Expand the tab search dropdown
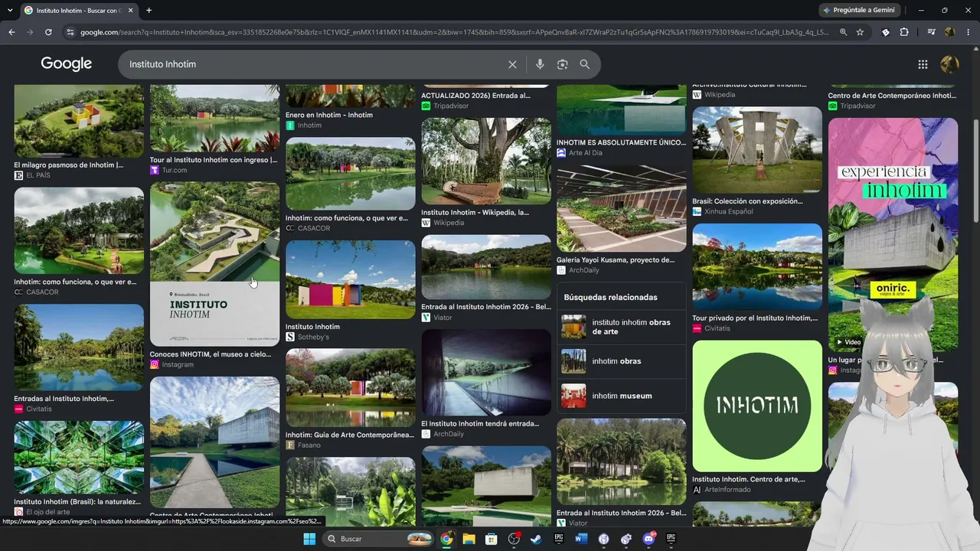Viewport: 980px width, 551px height. point(9,10)
